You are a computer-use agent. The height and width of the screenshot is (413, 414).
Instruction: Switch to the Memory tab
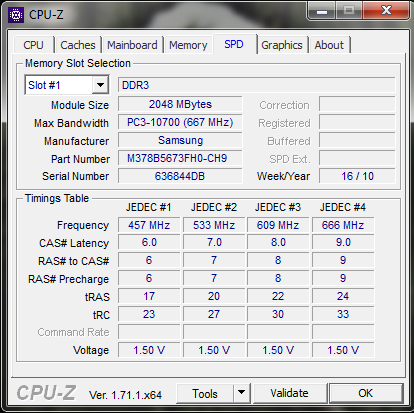click(x=188, y=45)
